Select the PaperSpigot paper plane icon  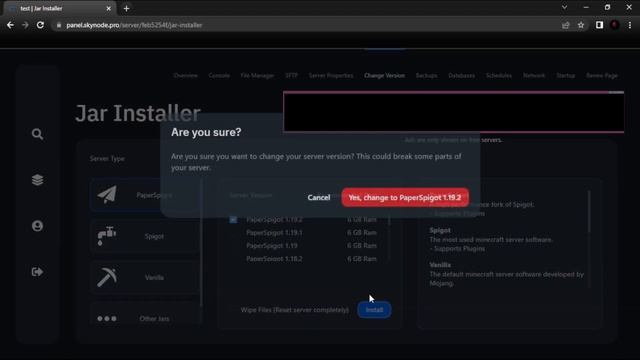[107, 195]
